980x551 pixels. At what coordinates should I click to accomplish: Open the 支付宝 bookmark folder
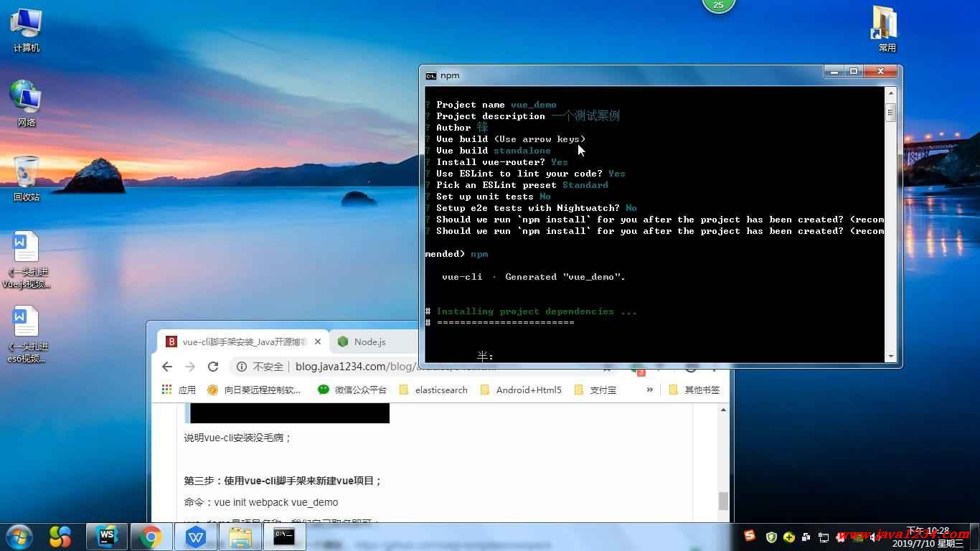pos(595,390)
